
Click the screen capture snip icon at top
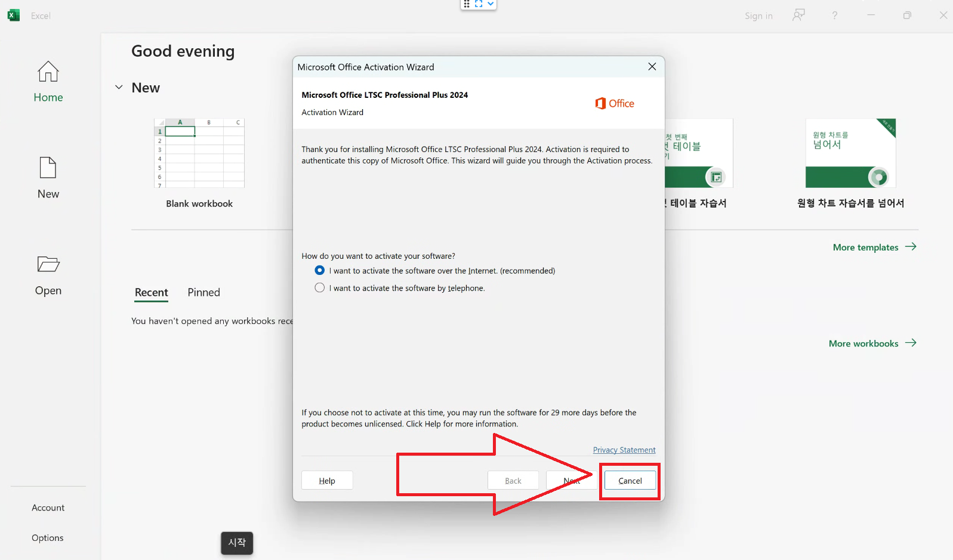[x=479, y=4]
